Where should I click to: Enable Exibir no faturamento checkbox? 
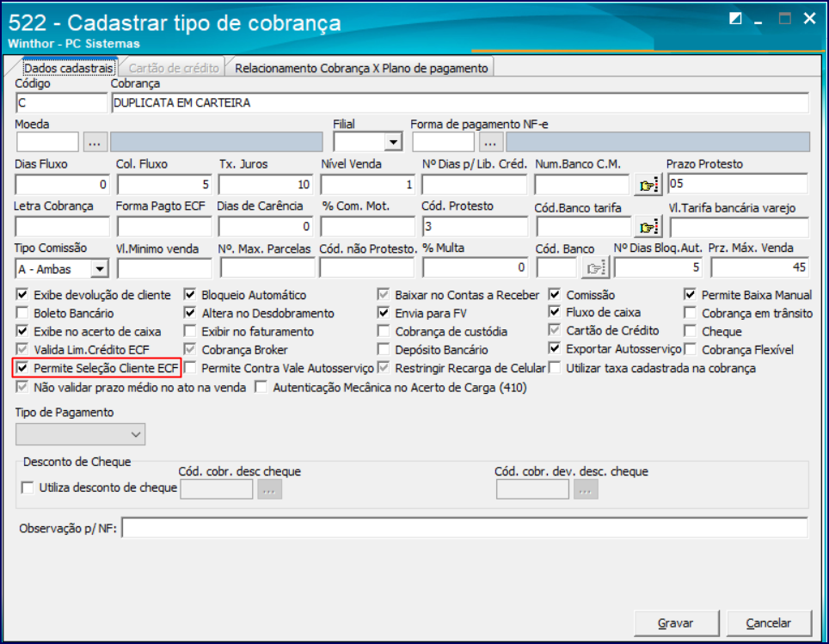point(190,332)
